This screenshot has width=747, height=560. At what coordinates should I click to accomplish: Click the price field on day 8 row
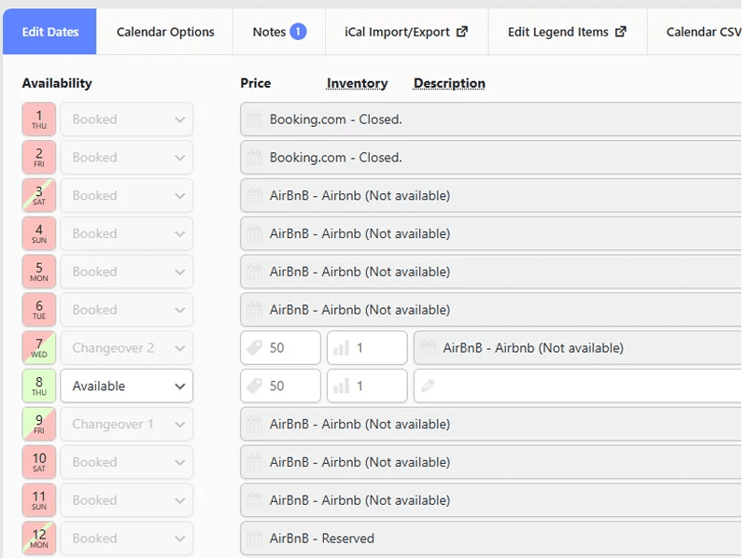coord(289,385)
